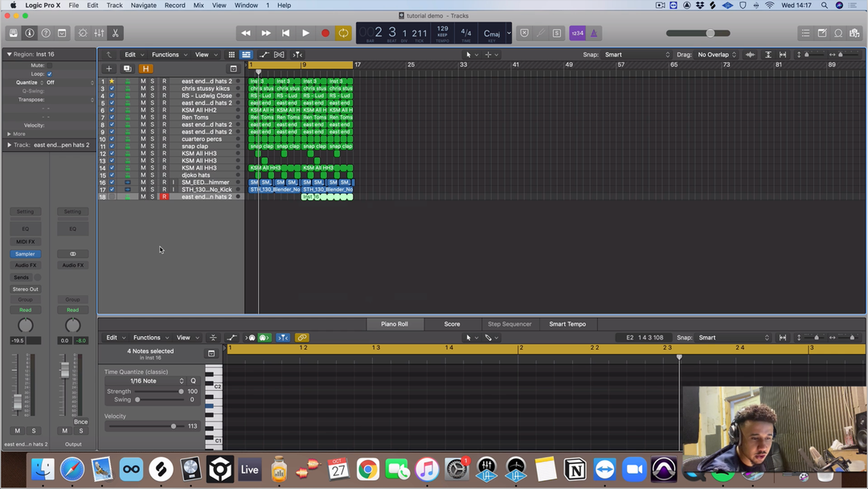Open Smart Controls dial icon
The width and height of the screenshot is (868, 489).
(x=83, y=33)
